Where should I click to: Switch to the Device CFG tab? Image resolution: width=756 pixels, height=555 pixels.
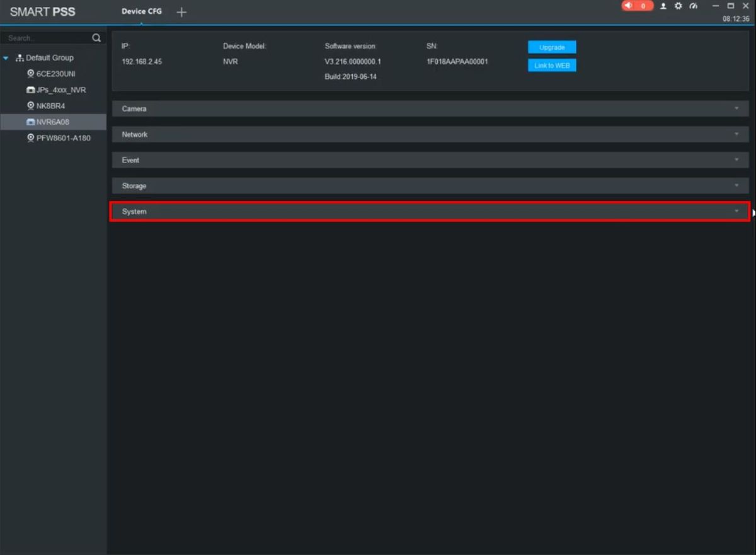pos(142,12)
